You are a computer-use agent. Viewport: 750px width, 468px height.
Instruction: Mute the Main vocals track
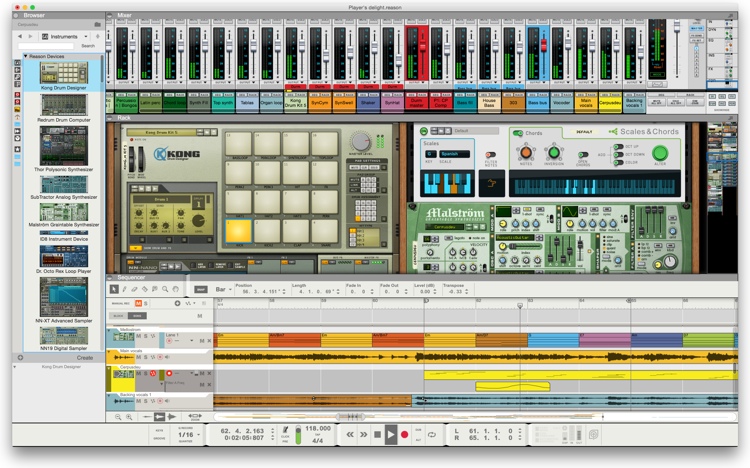(139, 357)
